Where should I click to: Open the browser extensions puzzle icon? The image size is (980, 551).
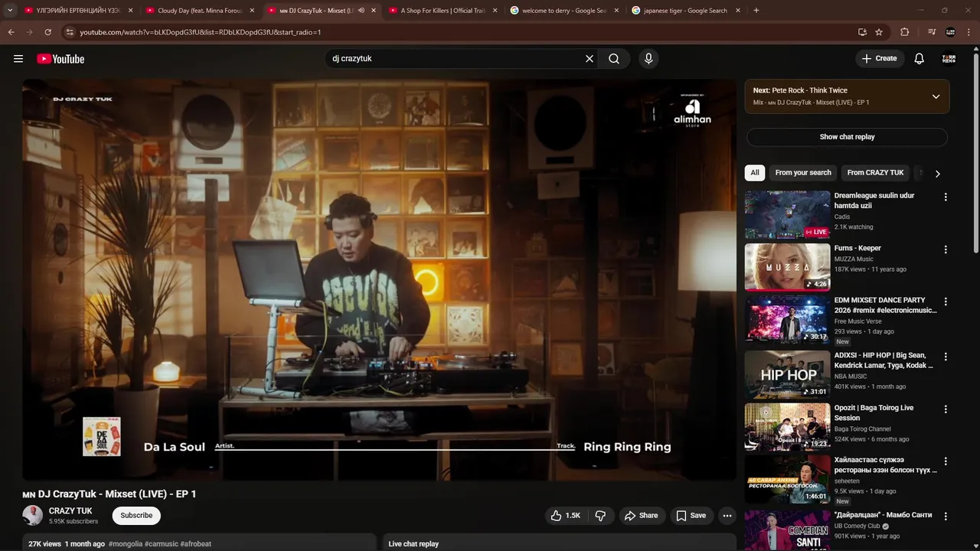(x=905, y=32)
